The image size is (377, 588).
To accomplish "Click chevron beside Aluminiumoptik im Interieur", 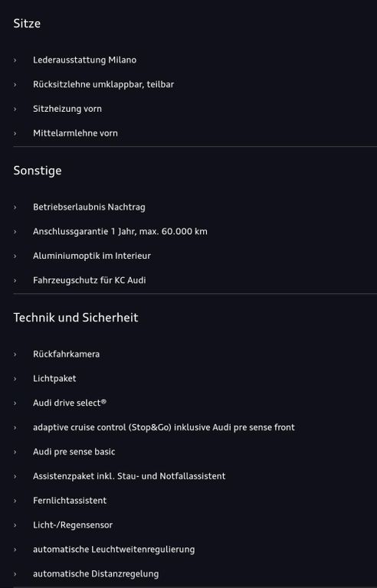I will coord(15,256).
